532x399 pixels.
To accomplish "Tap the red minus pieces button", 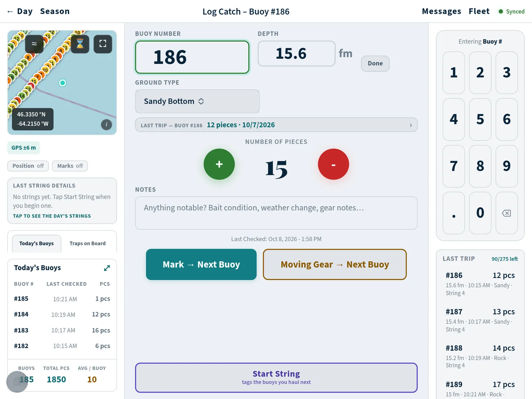I will pyautogui.click(x=333, y=164).
